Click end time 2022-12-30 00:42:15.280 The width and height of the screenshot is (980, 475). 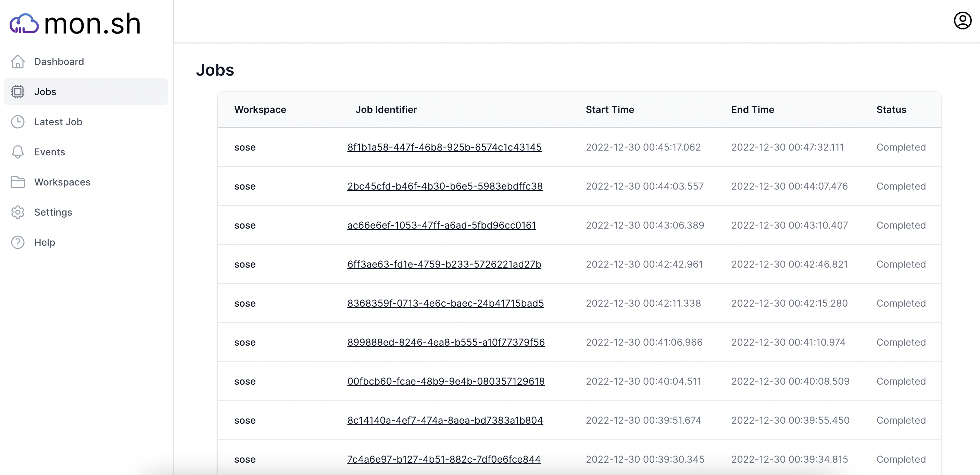pos(789,303)
